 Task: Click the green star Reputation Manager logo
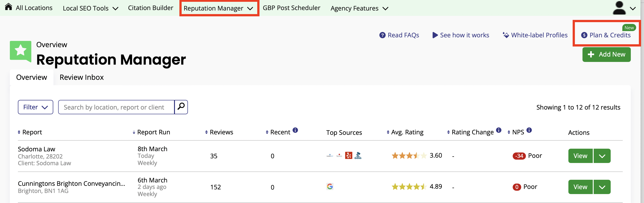(21, 51)
